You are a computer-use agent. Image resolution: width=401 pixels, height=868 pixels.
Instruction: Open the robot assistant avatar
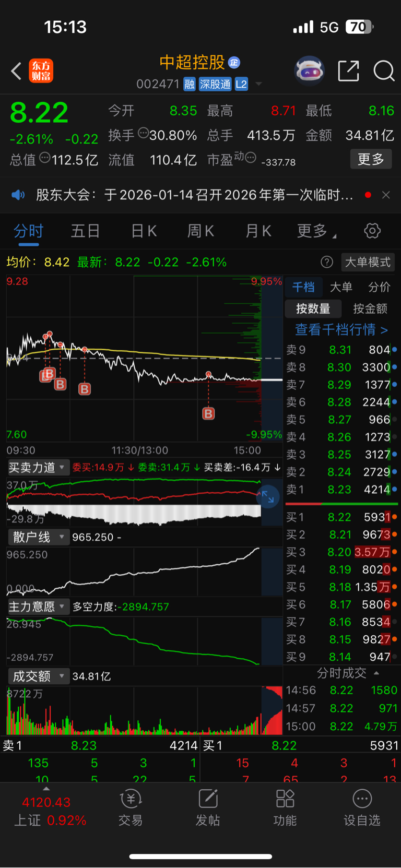click(x=310, y=70)
